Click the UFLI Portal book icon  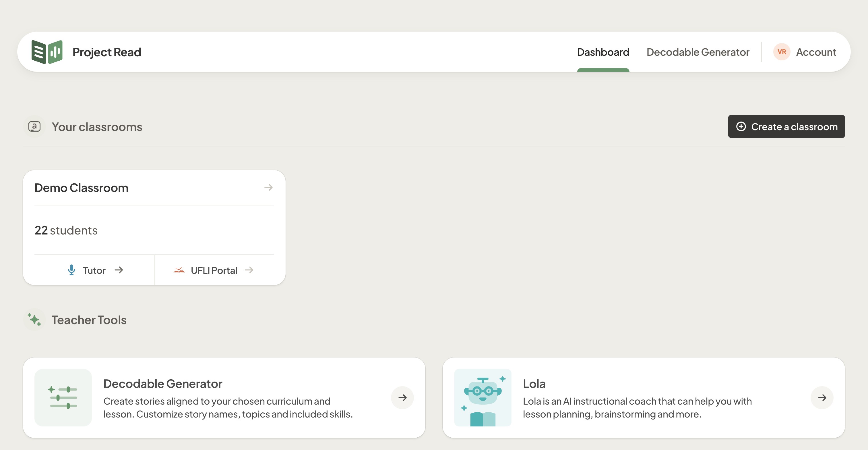179,270
